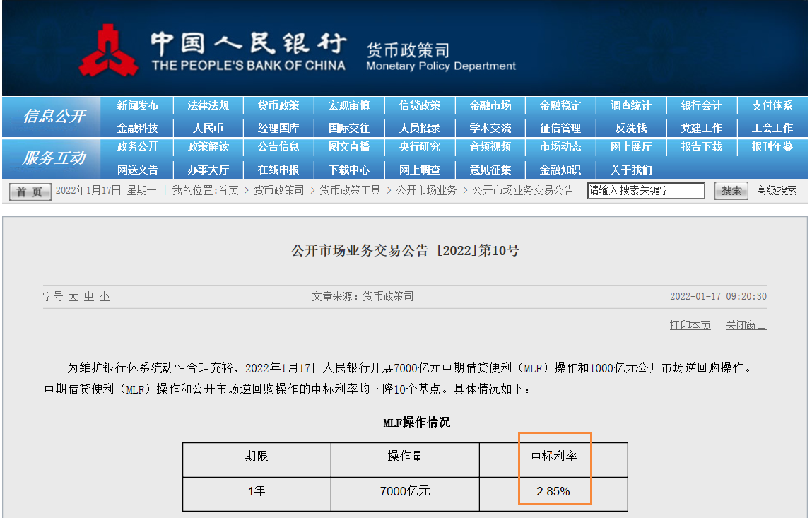Screen dimensions: 812x518
Task: Select 政策解读 in service menu
Action: point(208,146)
